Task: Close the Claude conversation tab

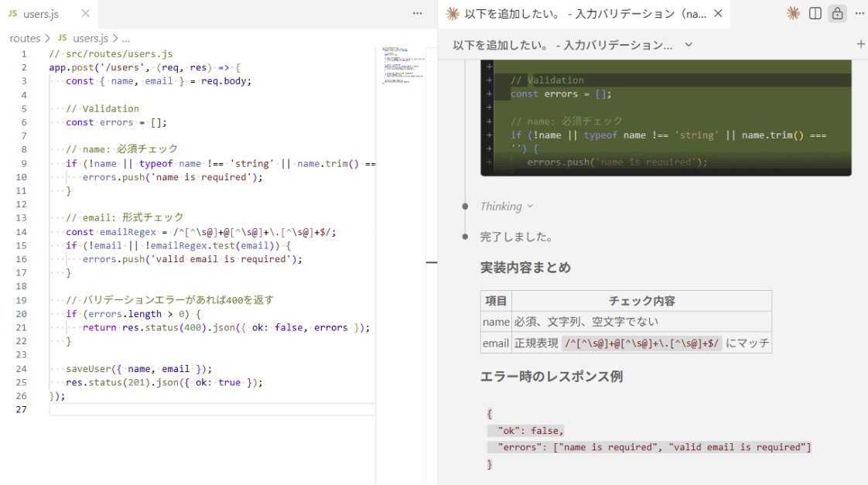Action: (x=718, y=13)
